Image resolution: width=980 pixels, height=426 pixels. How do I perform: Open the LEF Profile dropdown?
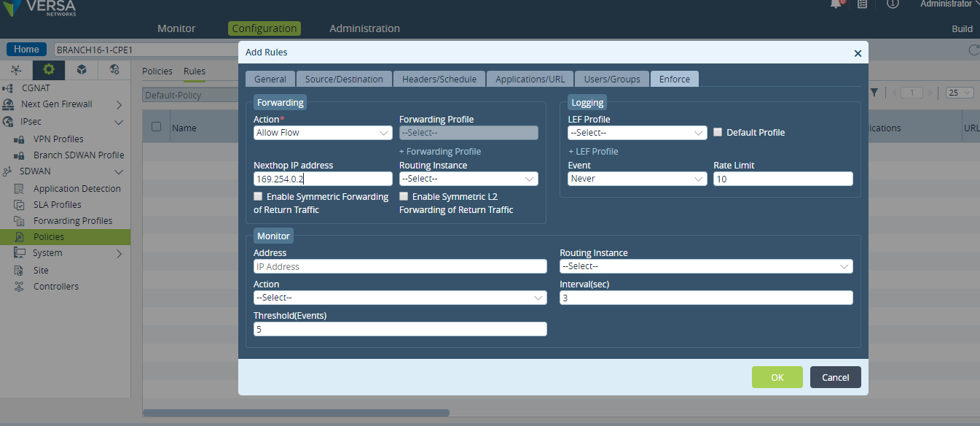tap(638, 133)
